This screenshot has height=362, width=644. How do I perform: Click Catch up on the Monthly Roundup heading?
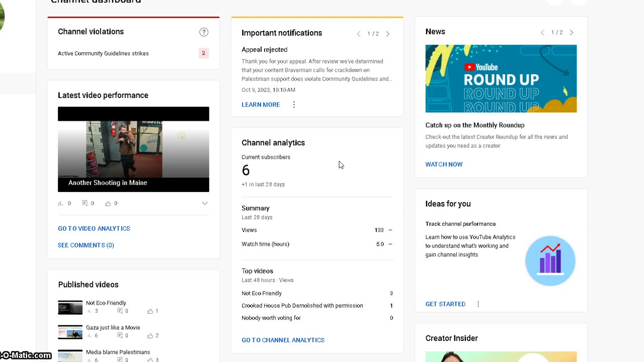click(x=475, y=125)
